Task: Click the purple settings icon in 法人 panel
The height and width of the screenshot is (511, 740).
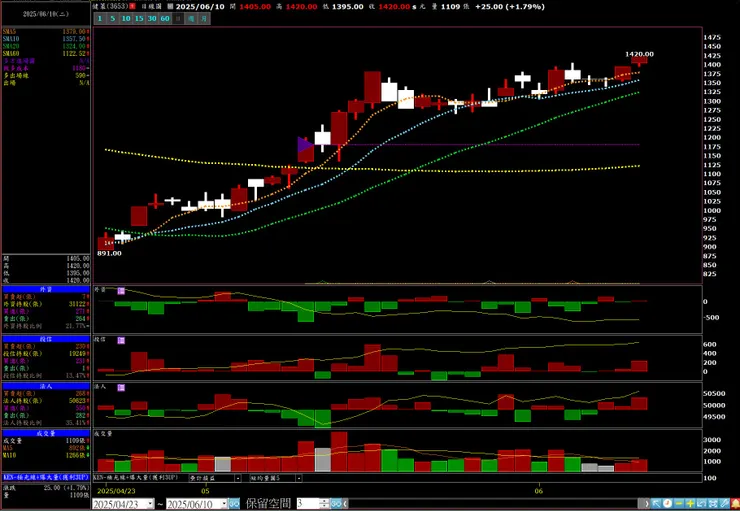Action: [x=121, y=387]
